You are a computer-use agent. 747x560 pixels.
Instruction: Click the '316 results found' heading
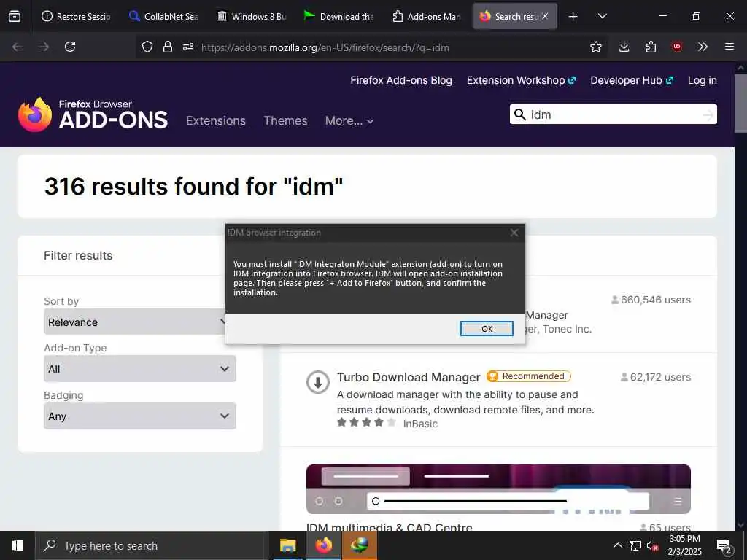193,186
